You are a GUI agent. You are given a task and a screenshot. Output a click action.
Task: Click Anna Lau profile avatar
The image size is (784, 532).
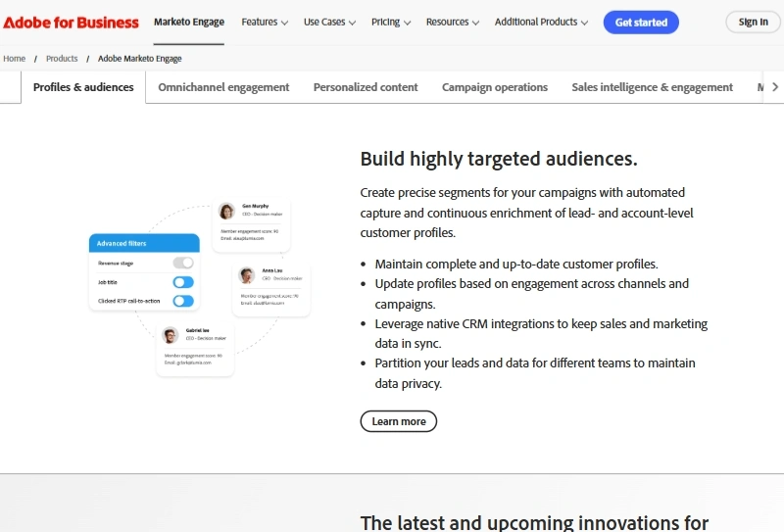click(246, 275)
